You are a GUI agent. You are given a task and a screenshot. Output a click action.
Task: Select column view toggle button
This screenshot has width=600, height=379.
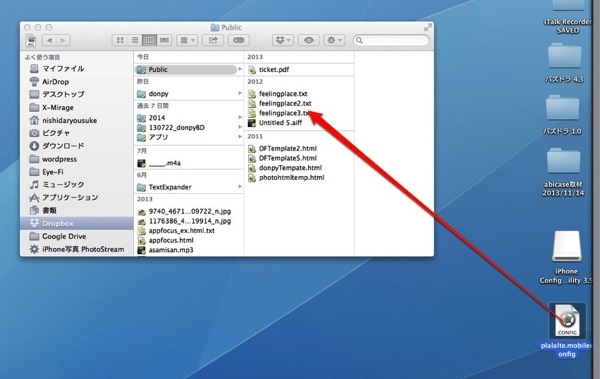[150, 40]
